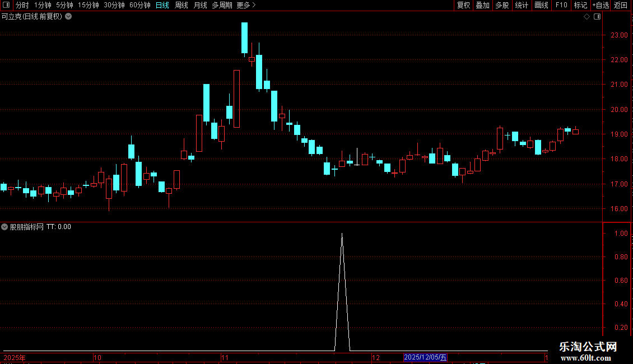Open dropdown next to 可立克 chart title

(69, 17)
